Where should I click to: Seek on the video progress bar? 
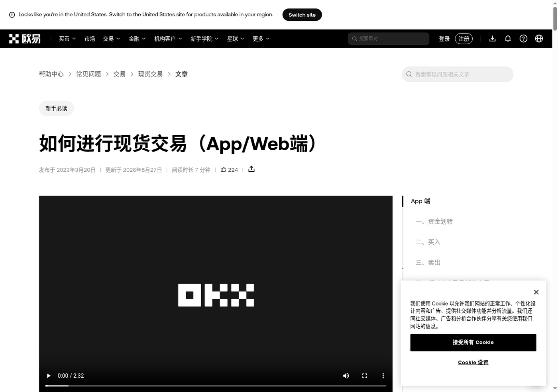216,386
